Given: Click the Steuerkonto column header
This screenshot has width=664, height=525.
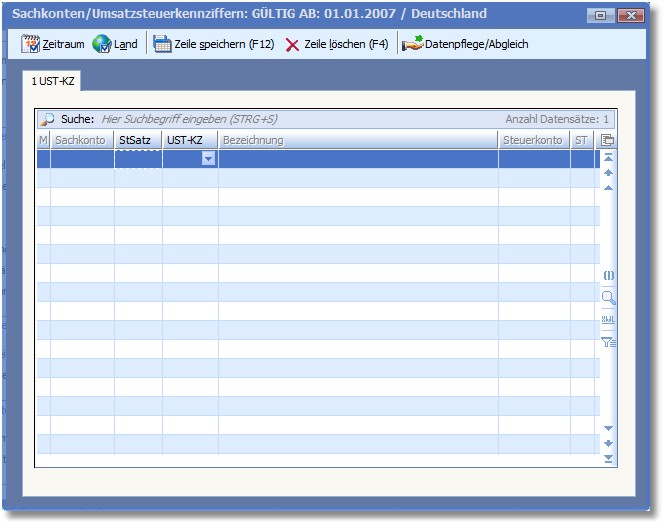Looking at the screenshot, I should pos(532,140).
